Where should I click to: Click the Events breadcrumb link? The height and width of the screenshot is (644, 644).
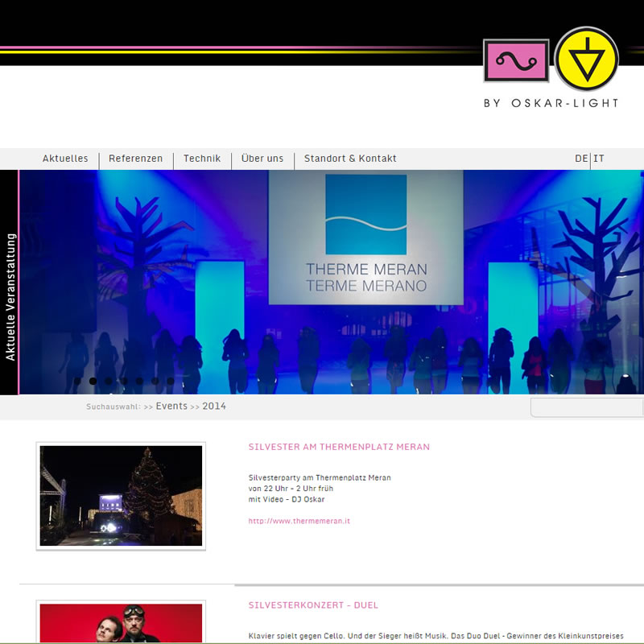point(171,407)
